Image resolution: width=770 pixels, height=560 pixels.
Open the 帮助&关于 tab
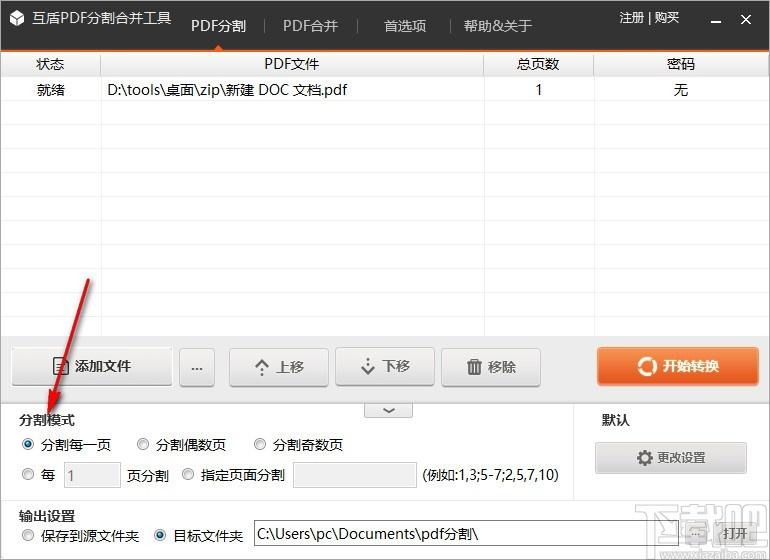[x=498, y=26]
